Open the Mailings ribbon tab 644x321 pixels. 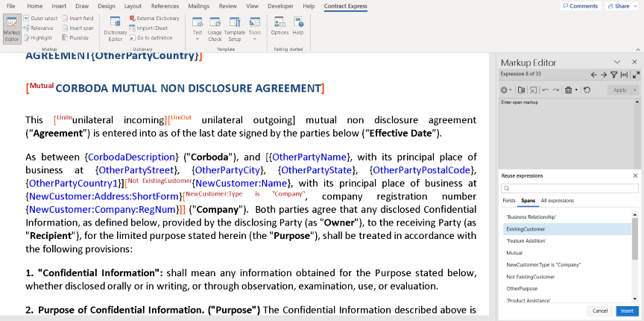pos(198,6)
